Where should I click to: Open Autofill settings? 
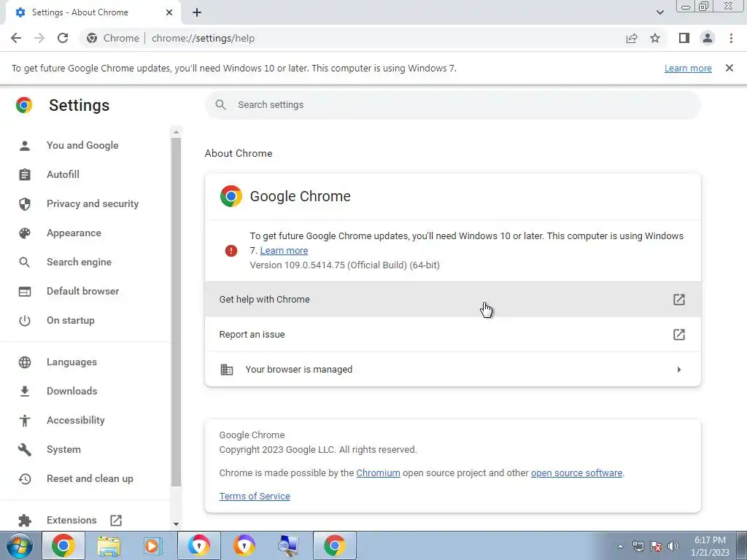pyautogui.click(x=63, y=174)
